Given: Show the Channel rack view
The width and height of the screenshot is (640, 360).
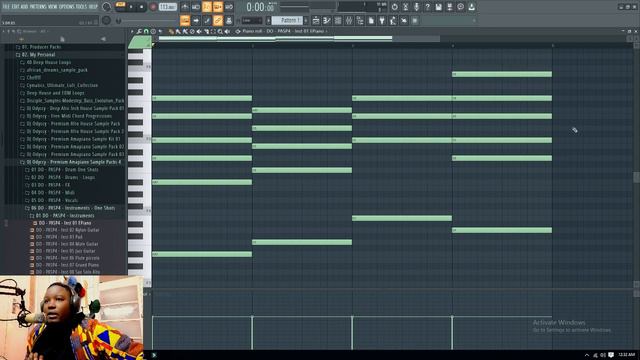Looking at the screenshot, I should pos(338,20).
